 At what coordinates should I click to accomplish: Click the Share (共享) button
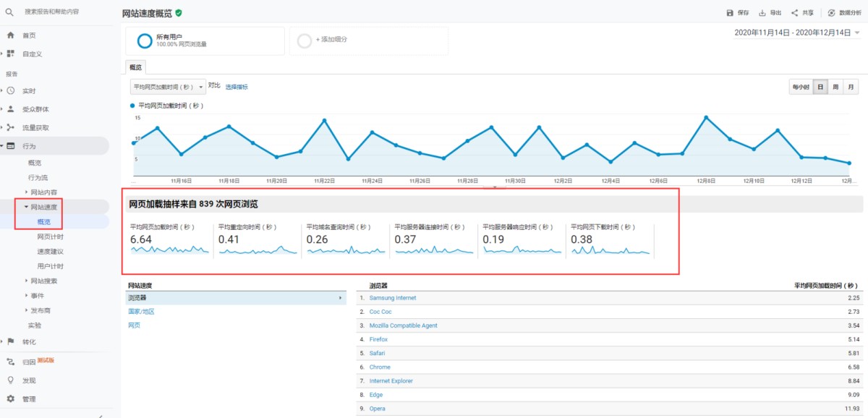tap(802, 13)
